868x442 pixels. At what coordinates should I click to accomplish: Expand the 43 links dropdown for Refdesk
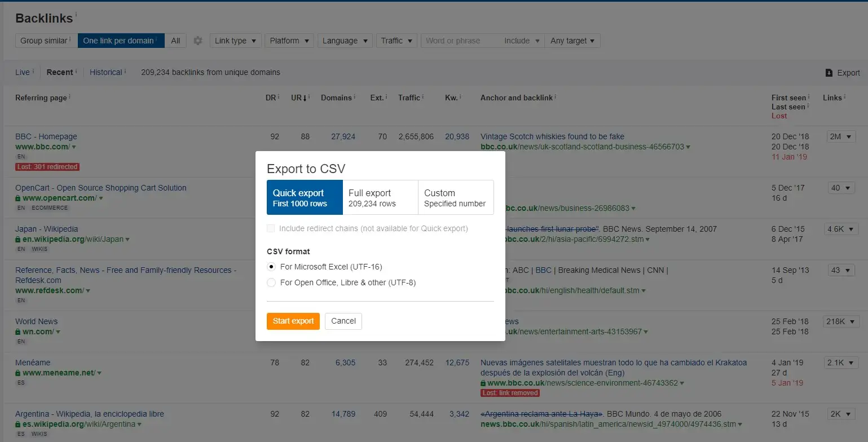click(x=841, y=270)
